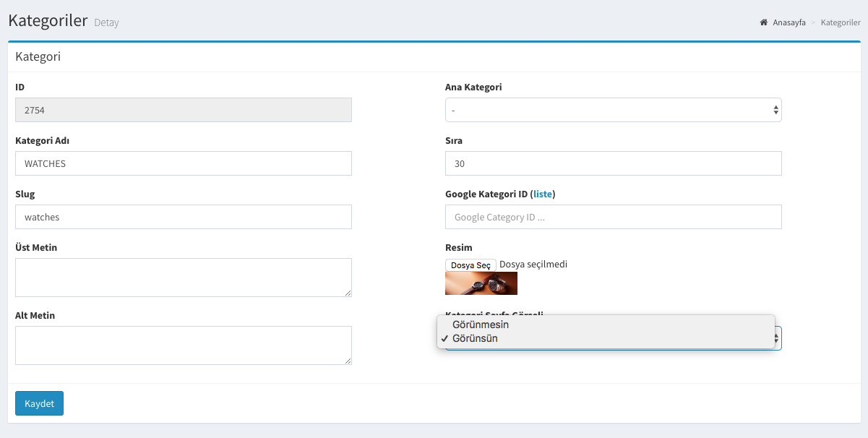
Task: Grab the Alt Metin textarea resize handle
Action: pyautogui.click(x=348, y=361)
